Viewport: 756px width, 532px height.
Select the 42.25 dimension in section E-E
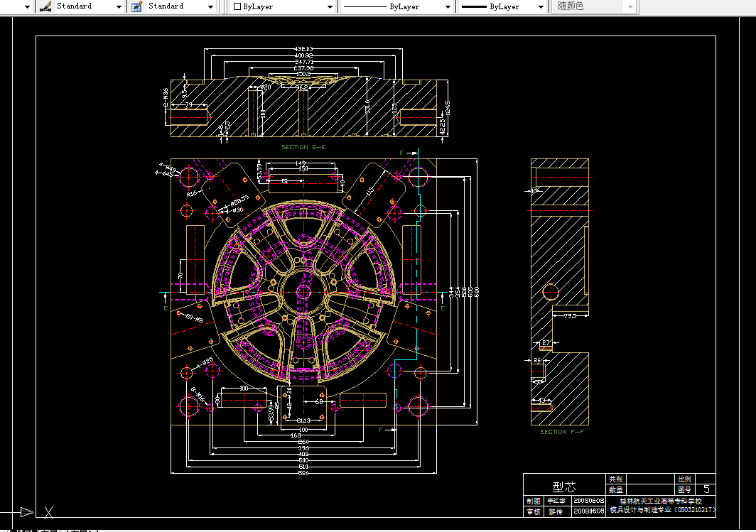click(x=443, y=126)
